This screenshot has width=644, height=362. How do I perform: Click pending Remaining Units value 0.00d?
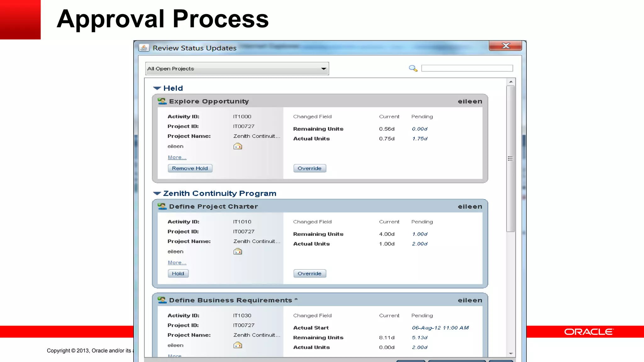click(419, 129)
